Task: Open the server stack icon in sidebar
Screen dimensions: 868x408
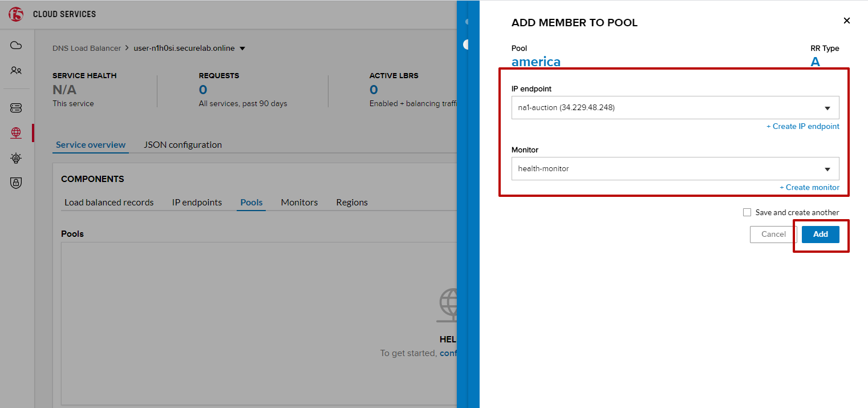Action: pos(16,108)
